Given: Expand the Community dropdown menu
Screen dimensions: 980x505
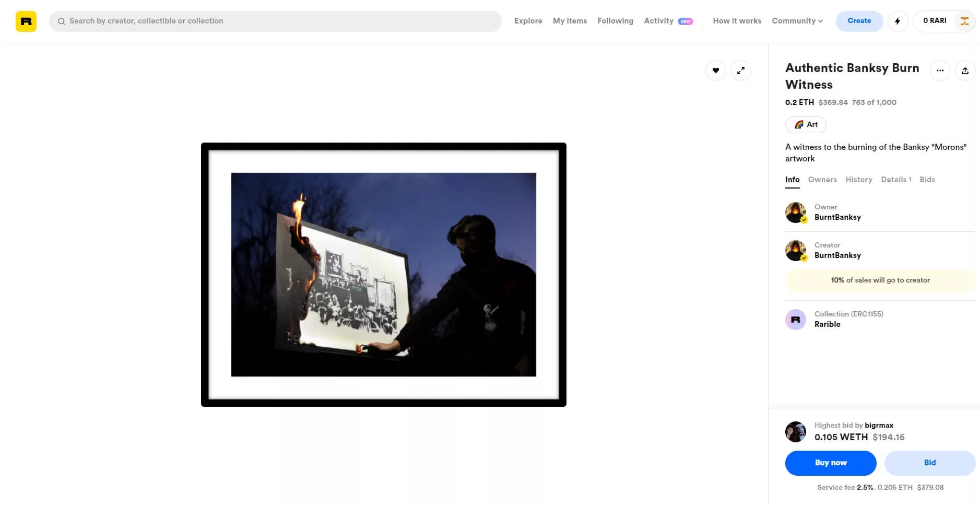Looking at the screenshot, I should pos(797,21).
